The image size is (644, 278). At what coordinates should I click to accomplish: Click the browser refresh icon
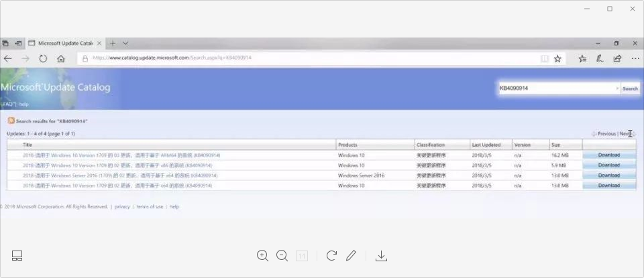pyautogui.click(x=43, y=58)
